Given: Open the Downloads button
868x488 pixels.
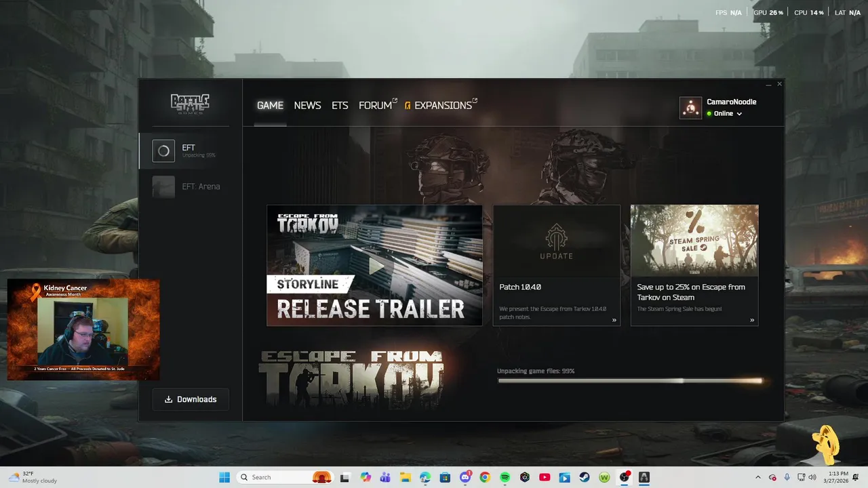Looking at the screenshot, I should (x=191, y=399).
